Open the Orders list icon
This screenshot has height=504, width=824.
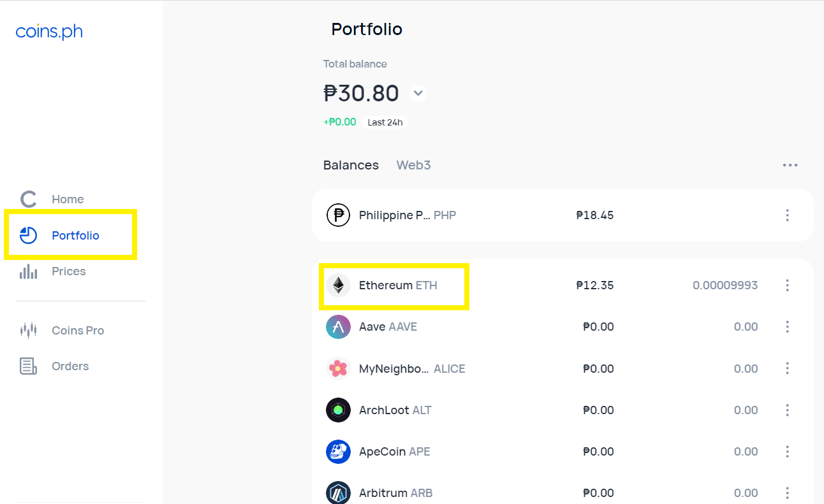pyautogui.click(x=28, y=366)
